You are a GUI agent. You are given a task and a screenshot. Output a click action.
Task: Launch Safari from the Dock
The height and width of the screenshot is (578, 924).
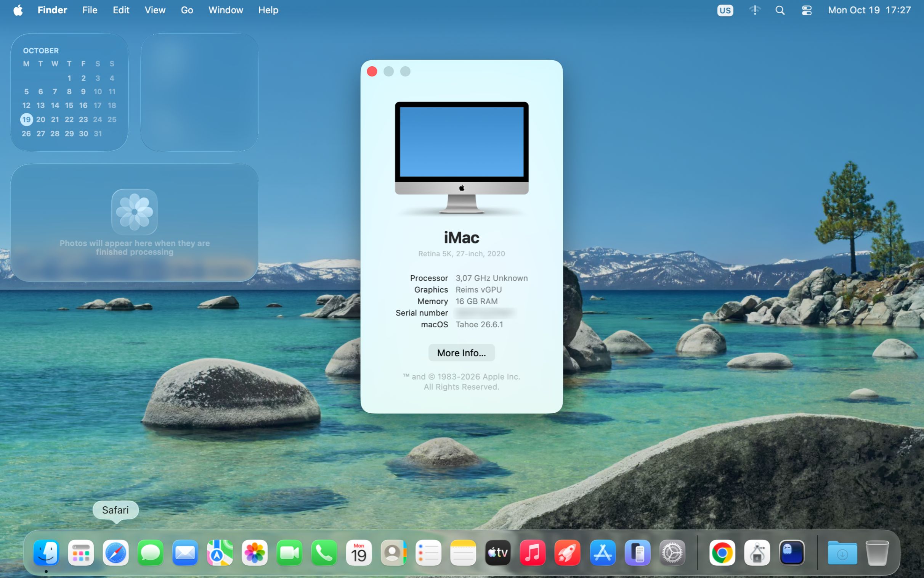click(116, 552)
